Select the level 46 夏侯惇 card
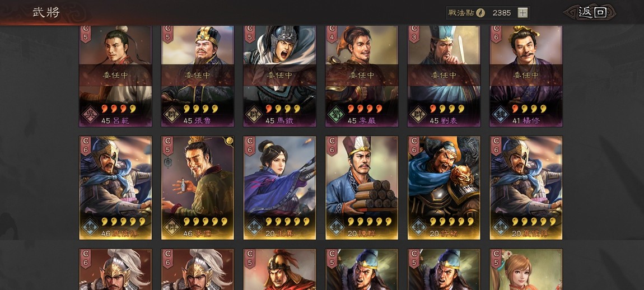Screen dimensions: 644x290 (115, 188)
